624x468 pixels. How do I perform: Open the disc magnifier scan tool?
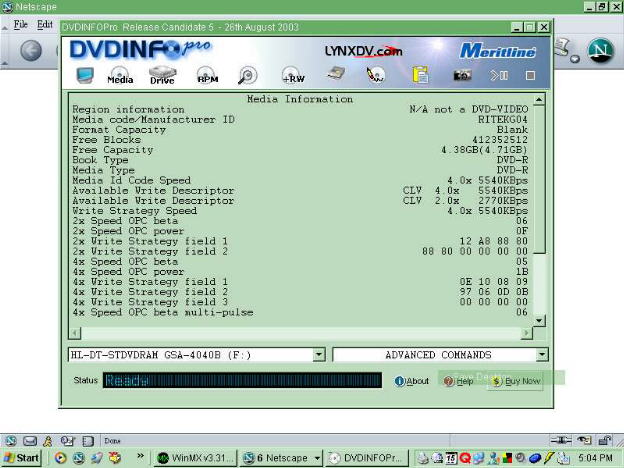(x=248, y=75)
